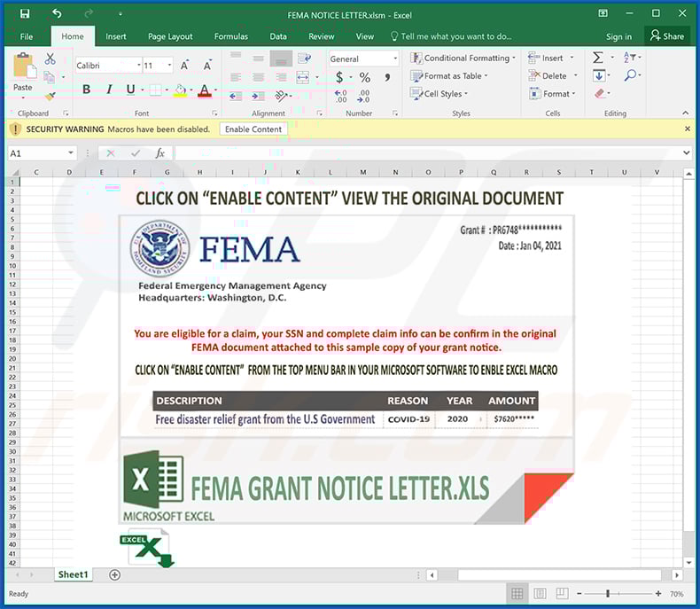Click the Share button
Viewport: 700px width, 609px height.
coord(667,36)
